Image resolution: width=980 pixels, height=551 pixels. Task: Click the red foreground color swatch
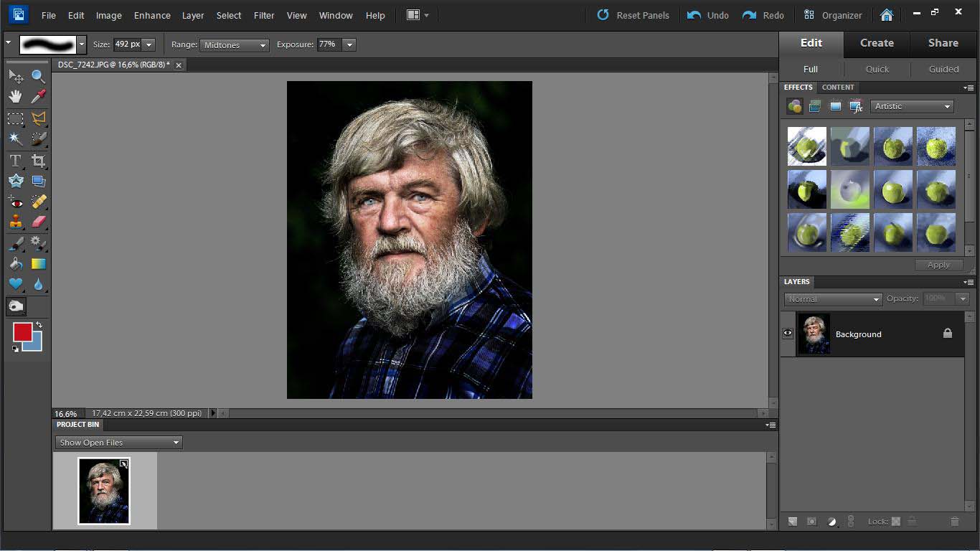click(x=22, y=332)
